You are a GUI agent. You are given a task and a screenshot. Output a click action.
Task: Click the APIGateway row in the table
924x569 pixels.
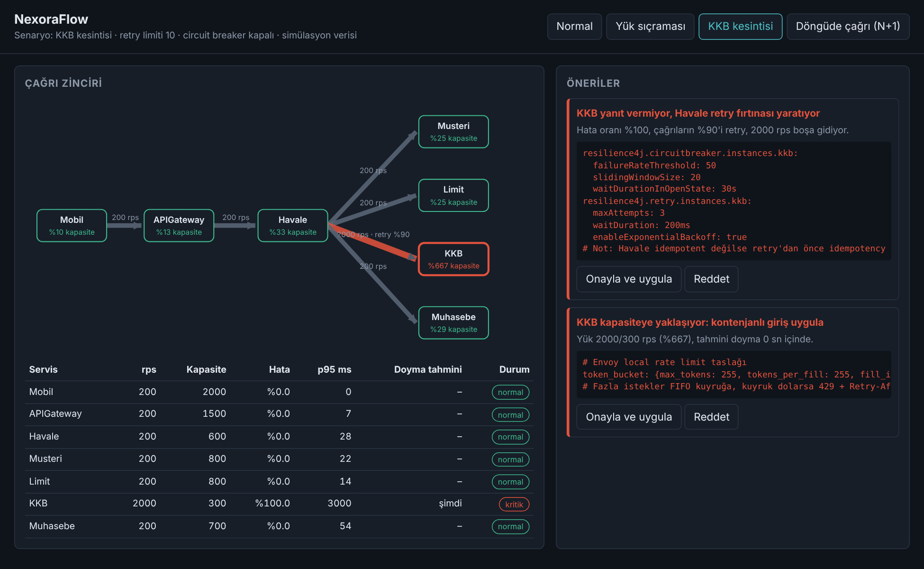[x=279, y=414]
